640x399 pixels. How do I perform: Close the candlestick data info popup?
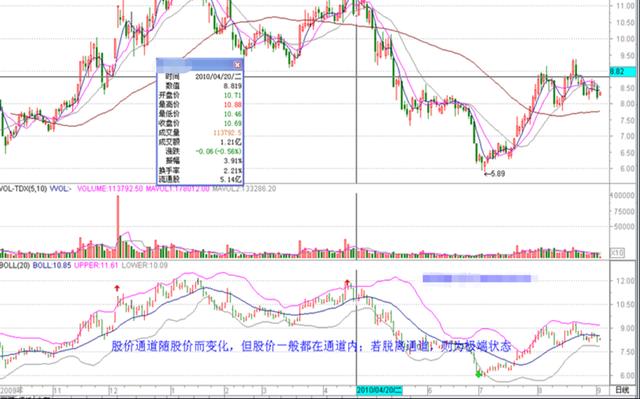click(237, 64)
